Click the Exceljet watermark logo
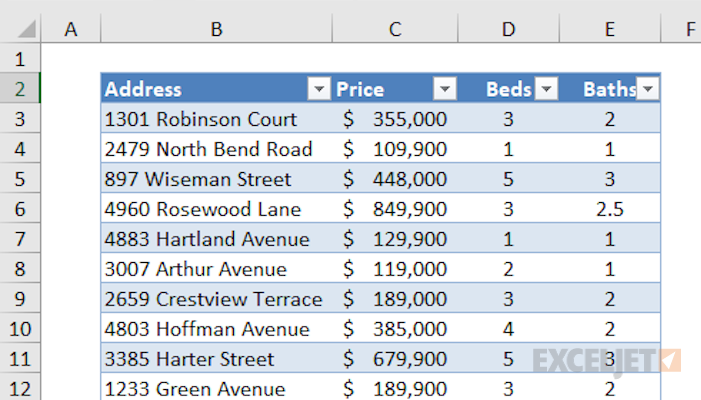The image size is (701, 400). point(607,360)
